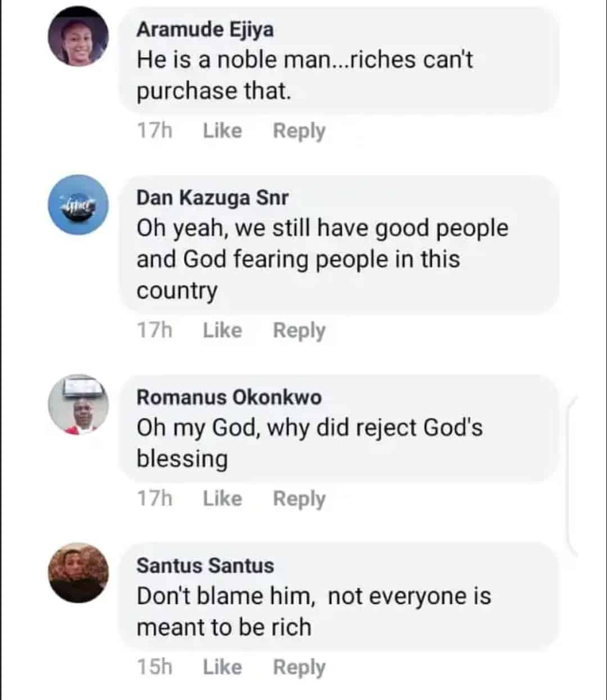The image size is (607, 700).
Task: Reply to Romanus Okonkwo's comment
Action: (x=299, y=498)
